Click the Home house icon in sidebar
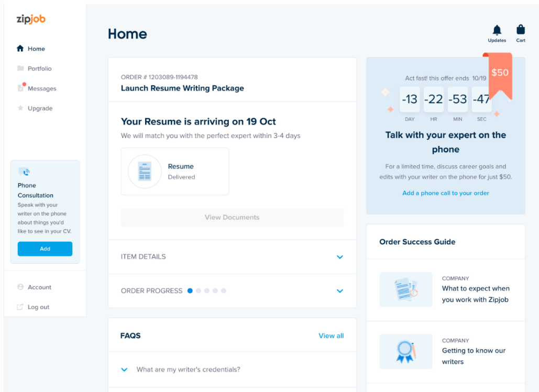The width and height of the screenshot is (539, 392). click(20, 49)
